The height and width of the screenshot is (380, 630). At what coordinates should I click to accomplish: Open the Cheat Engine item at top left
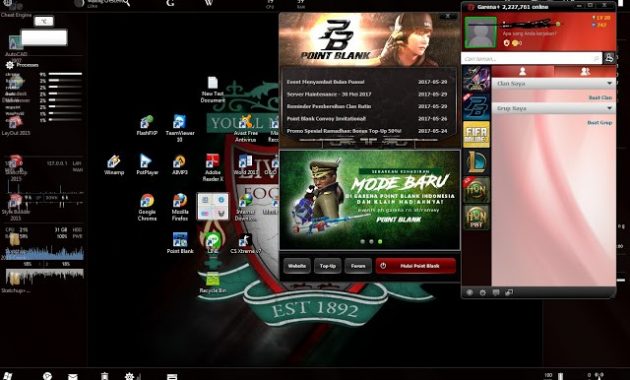(x=16, y=15)
